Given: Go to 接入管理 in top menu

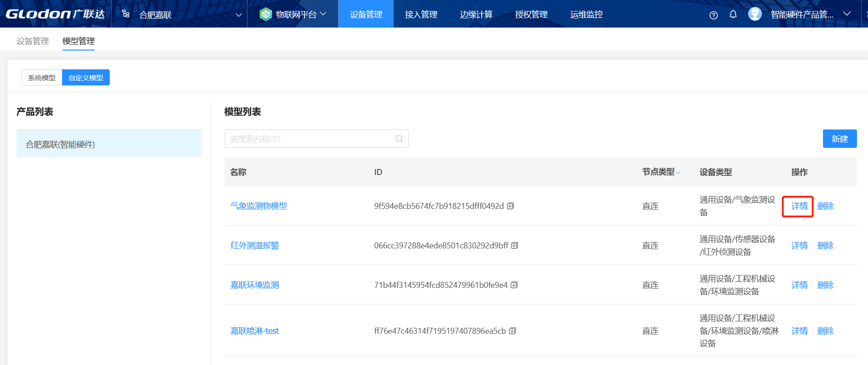Looking at the screenshot, I should tap(421, 14).
